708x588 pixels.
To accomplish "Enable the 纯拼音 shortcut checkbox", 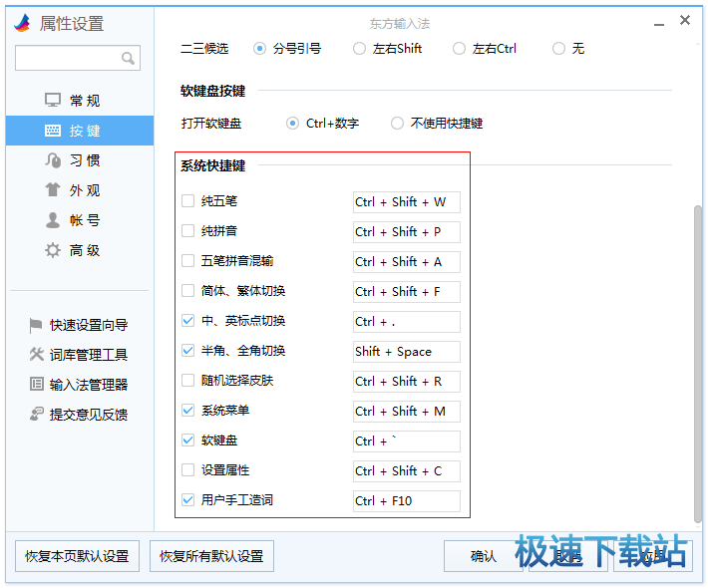I will click(187, 230).
